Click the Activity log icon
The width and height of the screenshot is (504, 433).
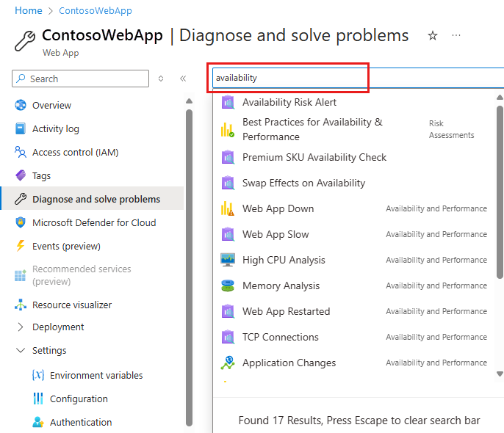point(21,128)
